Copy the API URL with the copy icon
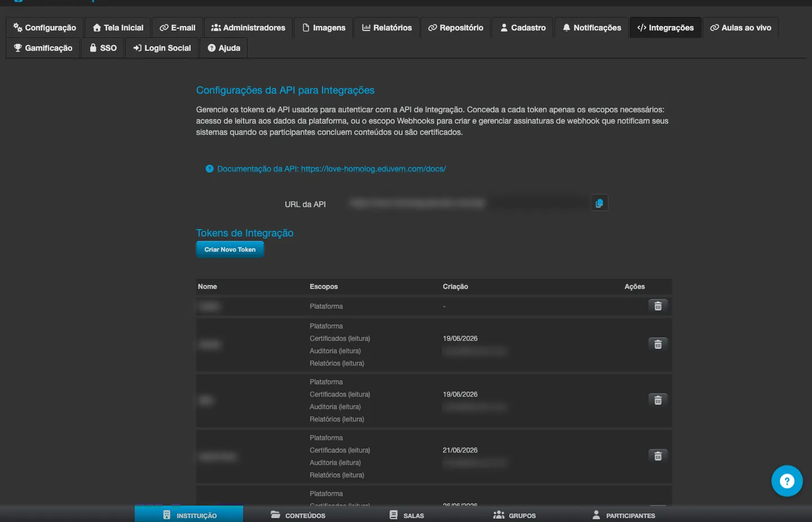 599,203
